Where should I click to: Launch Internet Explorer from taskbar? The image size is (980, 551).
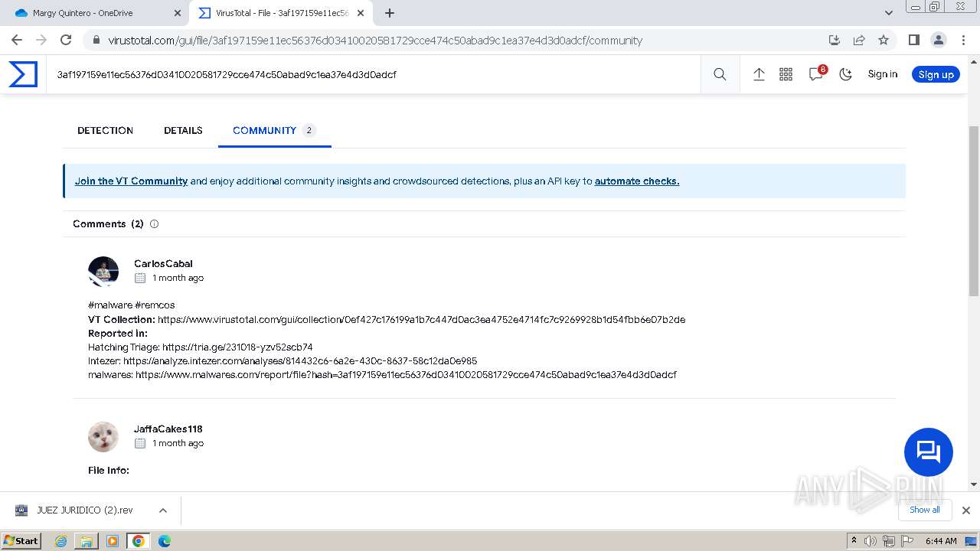(x=61, y=541)
